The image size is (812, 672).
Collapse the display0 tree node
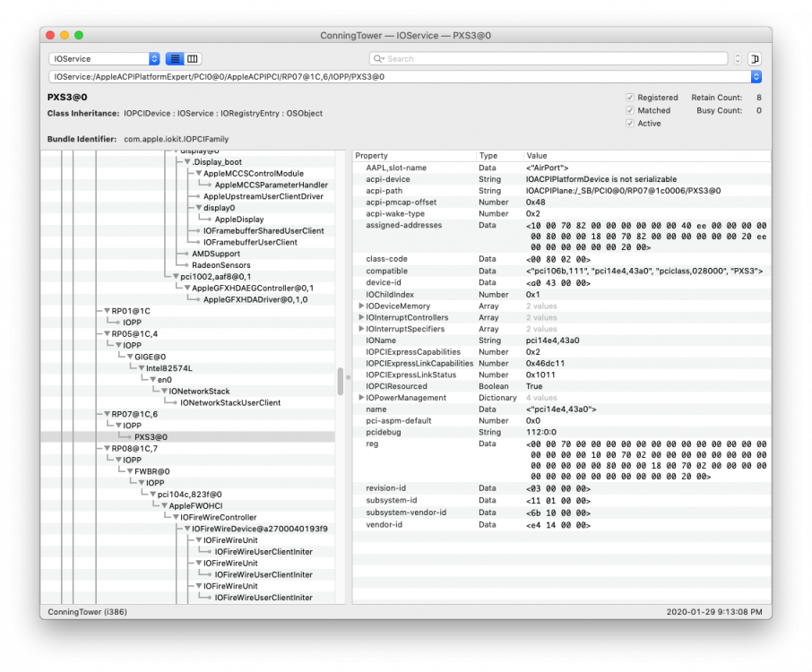pos(198,208)
